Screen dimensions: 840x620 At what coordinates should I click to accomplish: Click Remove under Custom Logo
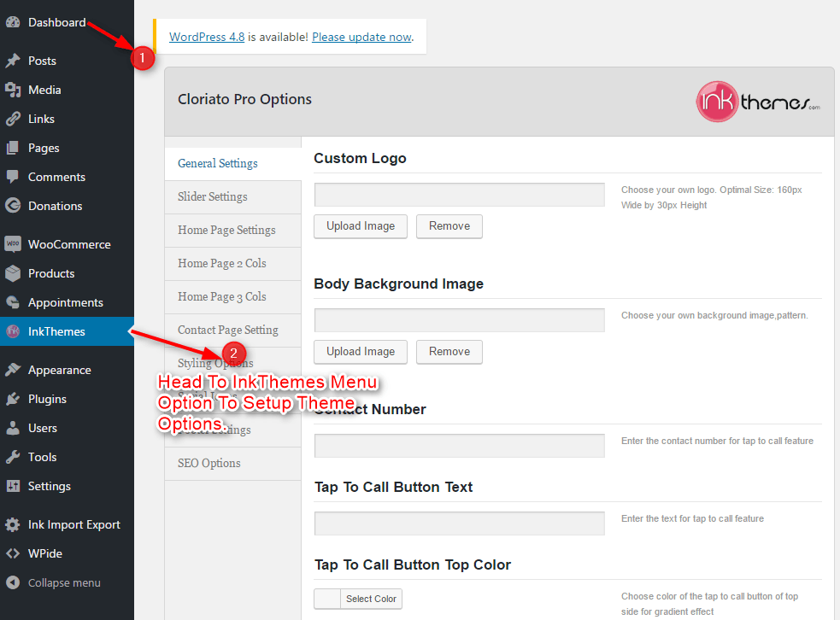point(449,226)
